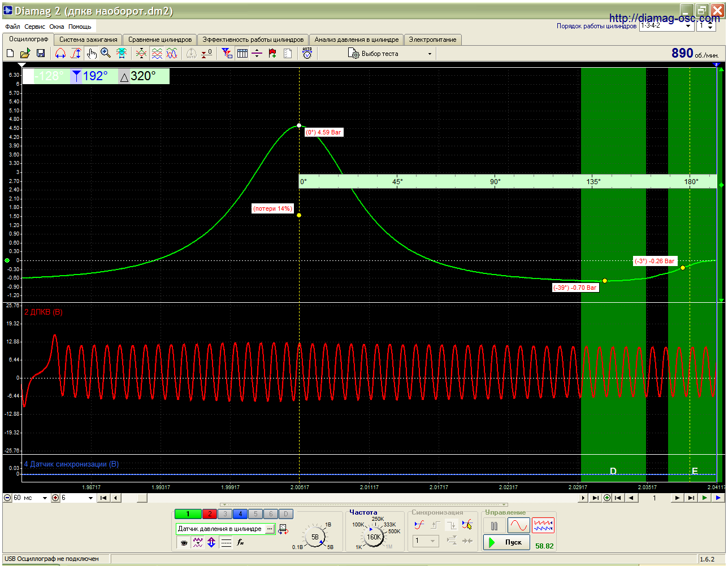This screenshot has height=566, width=728.
Task: Select the vertical stretch tool icon
Action: tap(76, 53)
